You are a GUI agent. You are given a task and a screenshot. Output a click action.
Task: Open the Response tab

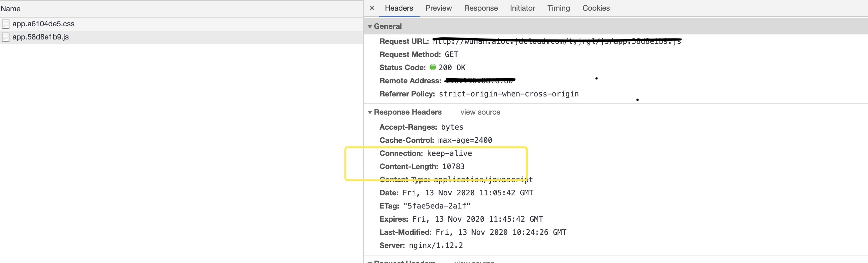(x=481, y=8)
